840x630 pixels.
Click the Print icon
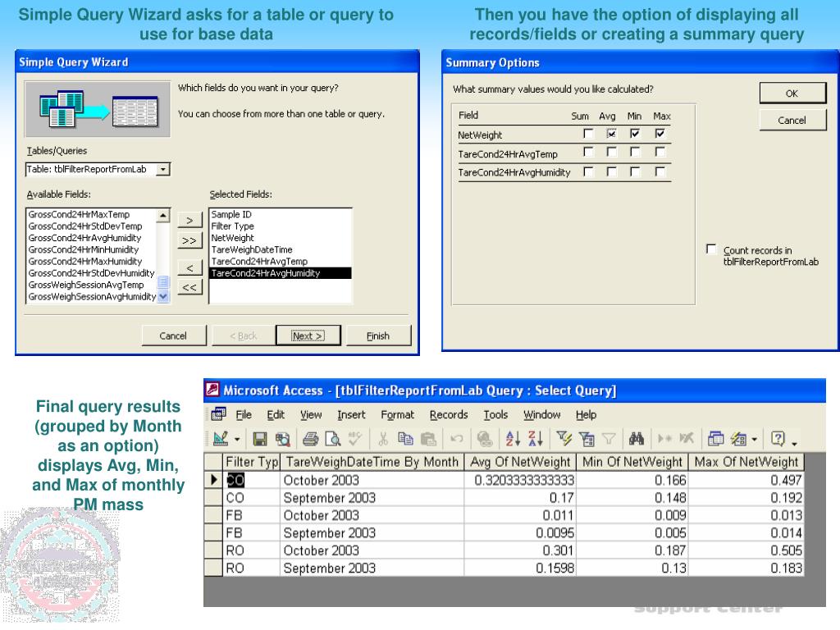[x=310, y=439]
